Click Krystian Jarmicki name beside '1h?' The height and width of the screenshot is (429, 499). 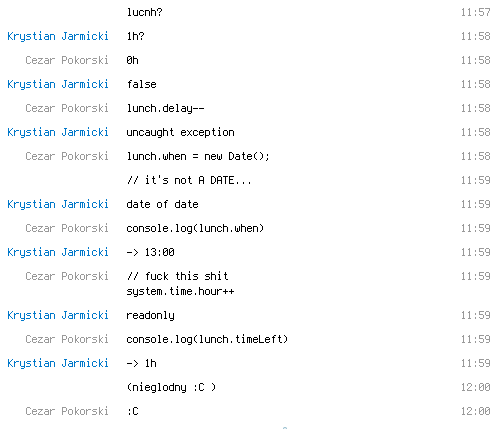coord(58,36)
